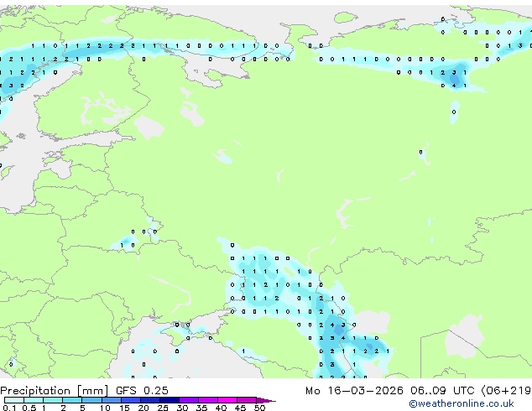Click the legend label '10'
Screen dimensions: 532x411
coord(105,408)
